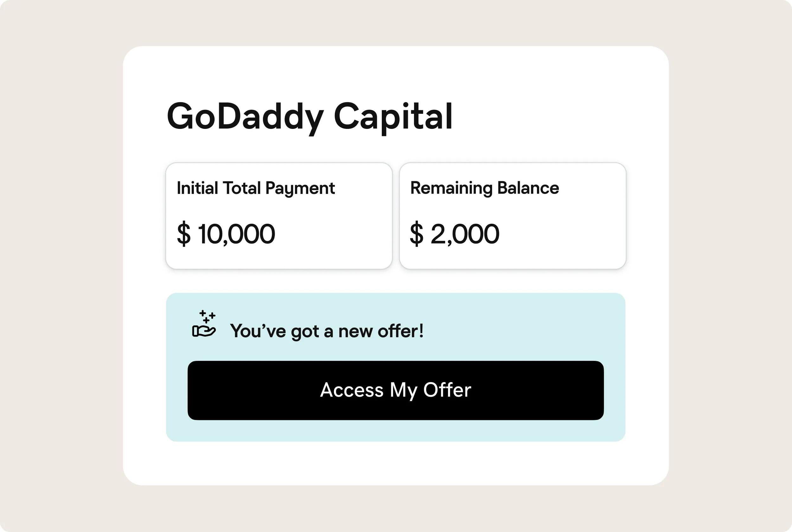Click the 2,000 amount figure

[x=465, y=234]
